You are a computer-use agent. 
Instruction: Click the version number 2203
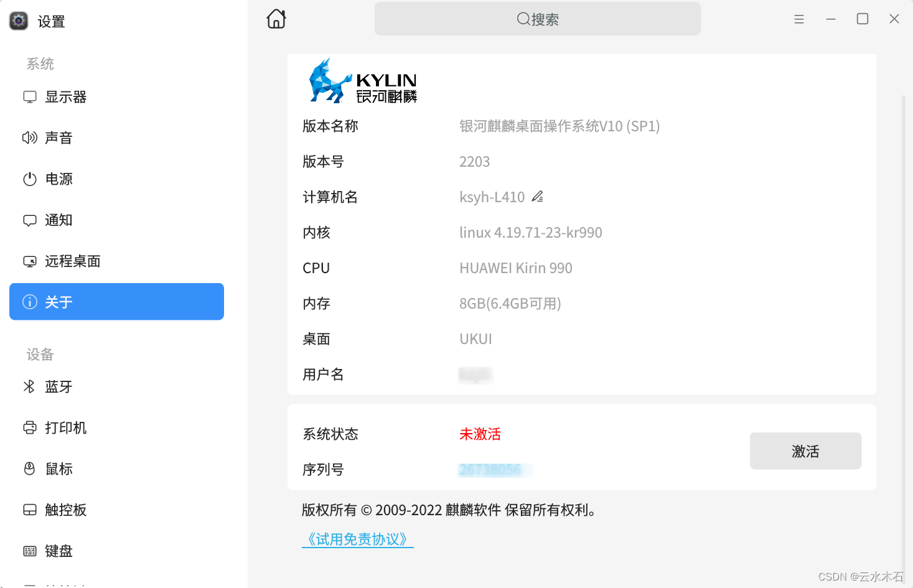[x=474, y=162]
